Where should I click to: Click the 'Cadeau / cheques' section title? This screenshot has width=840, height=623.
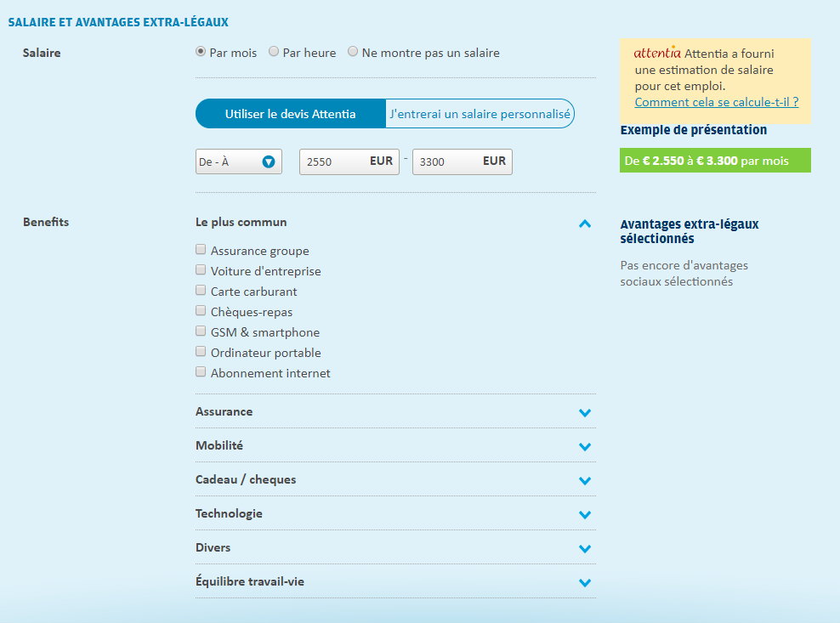click(x=246, y=479)
